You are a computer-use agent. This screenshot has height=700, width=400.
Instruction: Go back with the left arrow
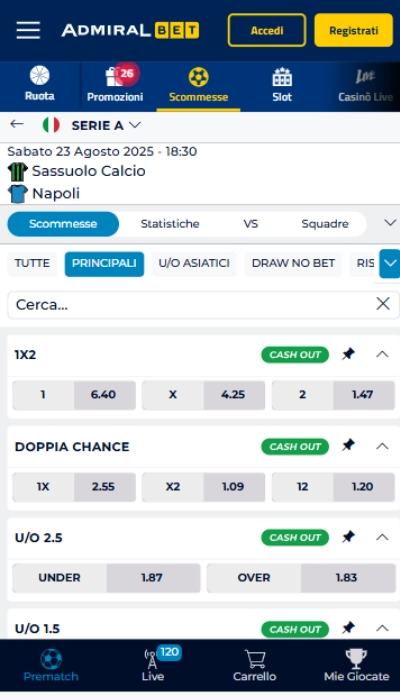coord(17,124)
